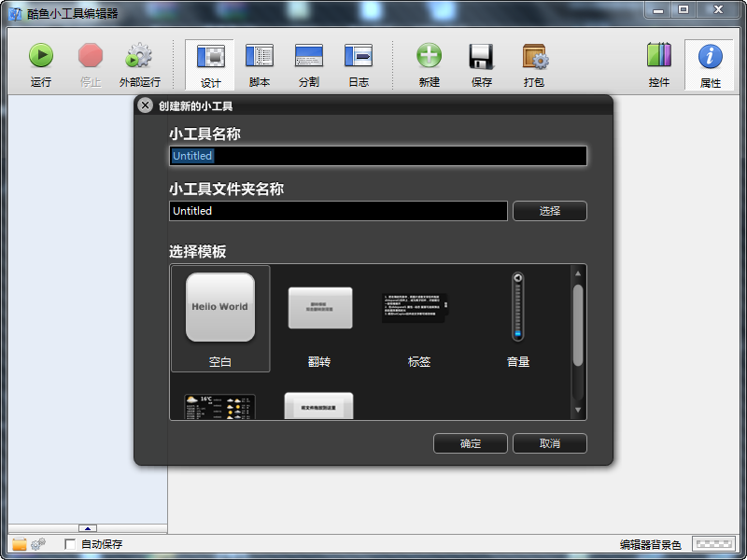Click the red Stop (停止) icon
The height and width of the screenshot is (560, 747).
coord(91,55)
